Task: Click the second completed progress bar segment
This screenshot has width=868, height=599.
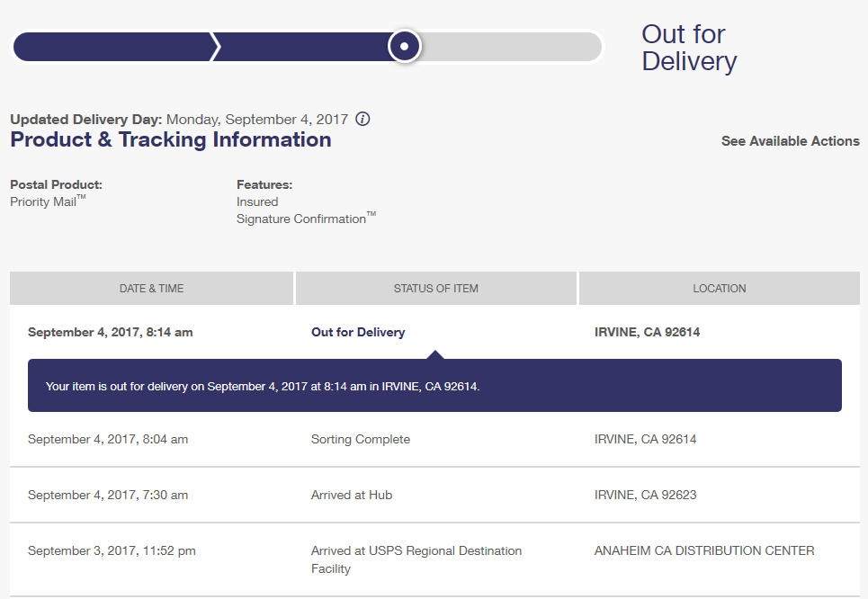Action: 301,47
